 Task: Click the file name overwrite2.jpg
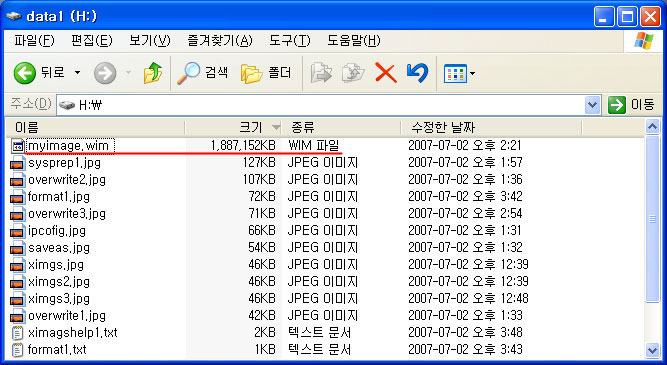pos(67,180)
